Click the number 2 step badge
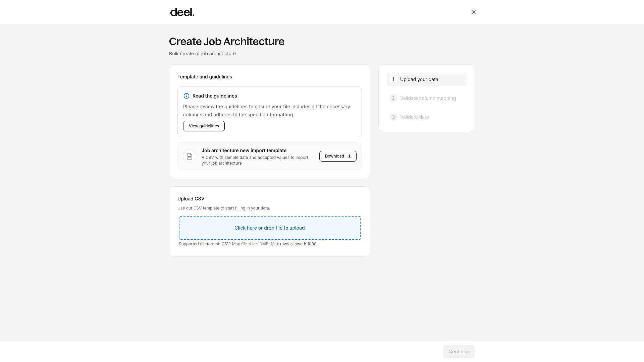644x362 pixels. (393, 98)
